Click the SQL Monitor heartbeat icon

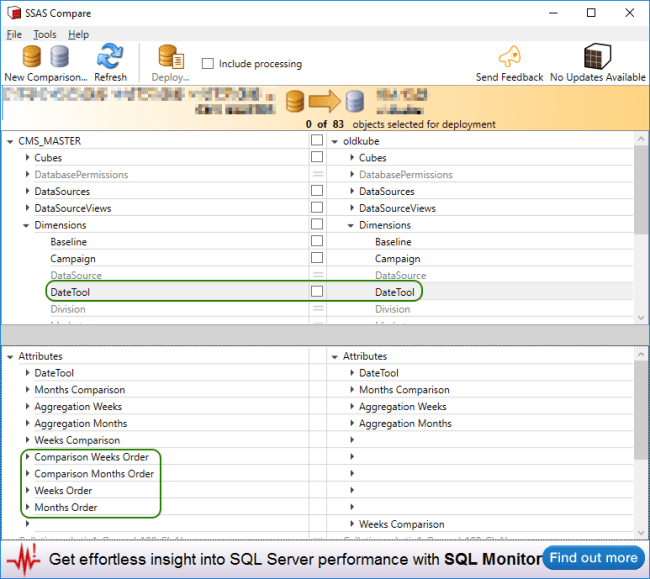24,560
